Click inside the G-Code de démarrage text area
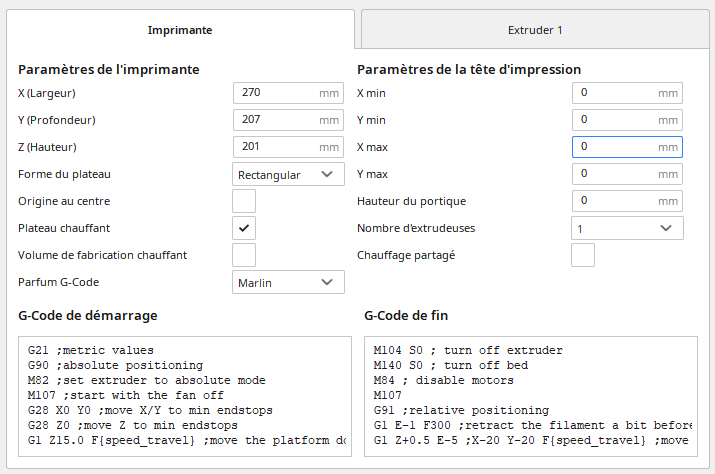Screen dimensions: 715x474 coord(185,395)
